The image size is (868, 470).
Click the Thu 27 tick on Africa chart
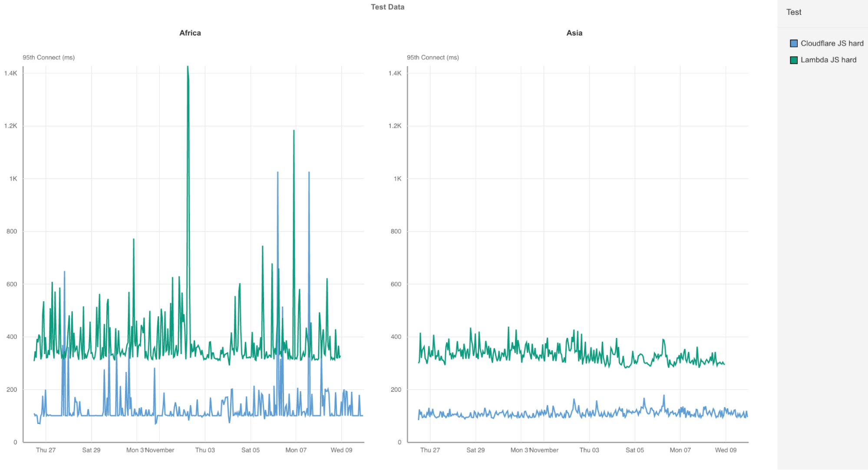click(46, 450)
